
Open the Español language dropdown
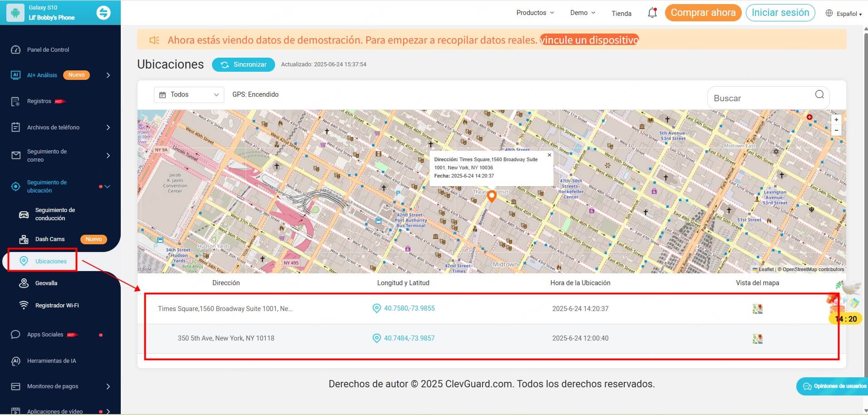coord(844,14)
